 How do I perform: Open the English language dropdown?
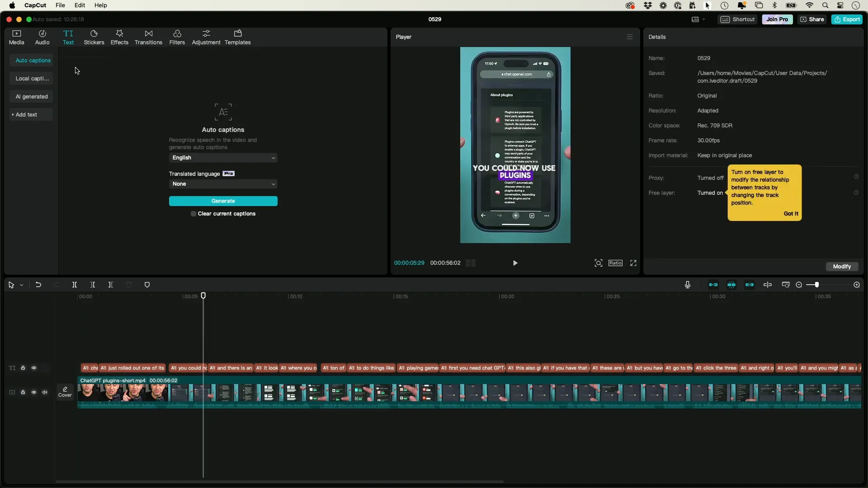click(x=223, y=158)
